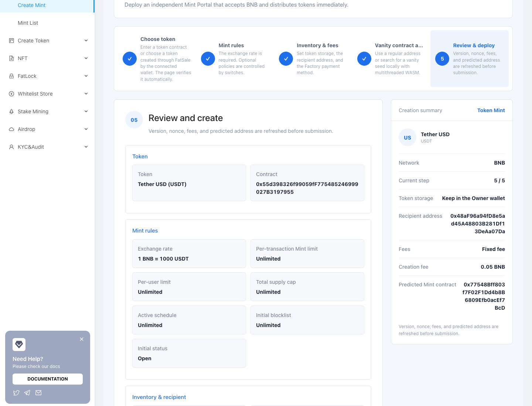532x406 pixels.
Task: Open the DOCUMENTATION button
Action: tap(48, 379)
